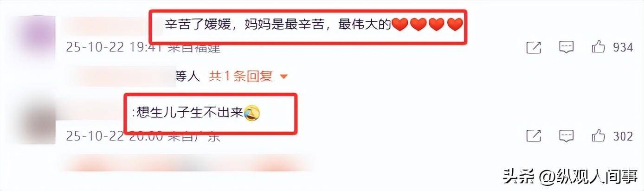644x191 pixels.
Task: Open reply icon on 934-likes comment
Action: (566, 47)
